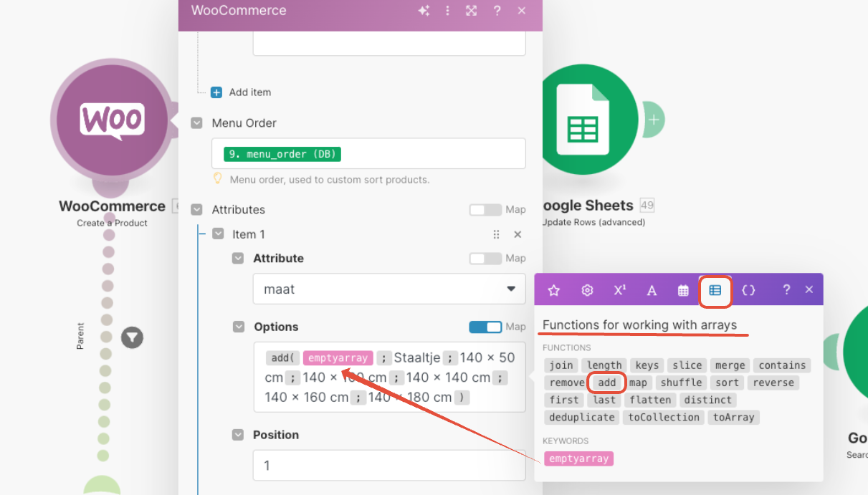
Task: Open the custom variables curly-braces tab
Action: [x=748, y=290]
